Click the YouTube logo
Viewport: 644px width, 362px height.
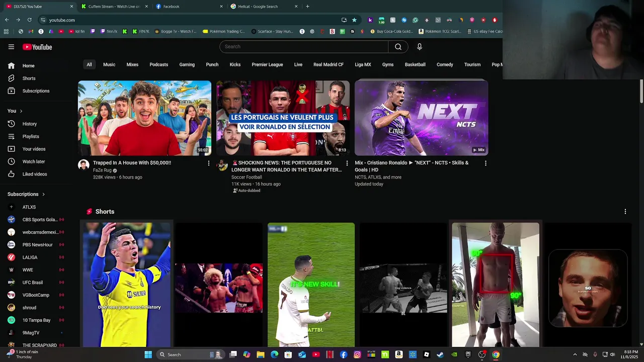(x=37, y=47)
